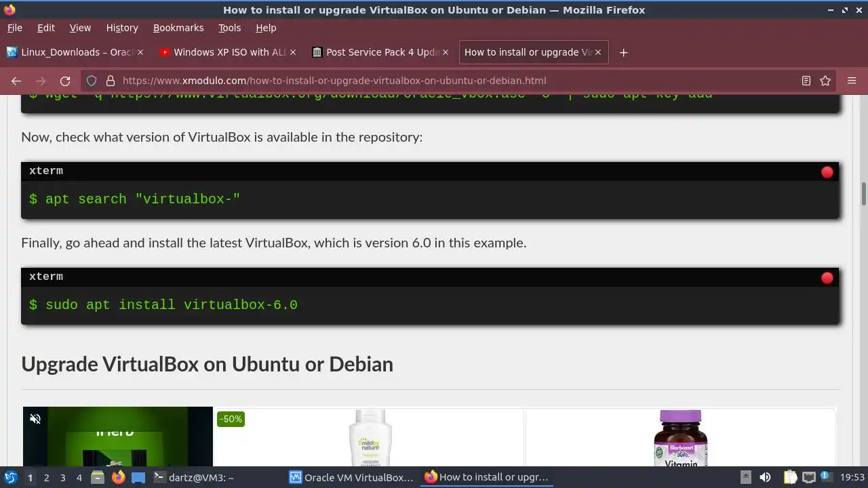Click the -50% discount badge

tap(231, 419)
